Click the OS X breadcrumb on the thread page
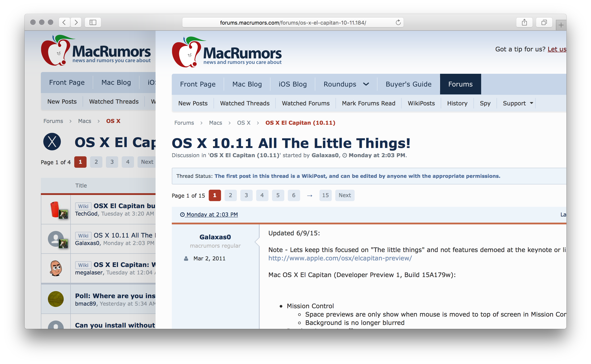This screenshot has width=591, height=364. (244, 123)
